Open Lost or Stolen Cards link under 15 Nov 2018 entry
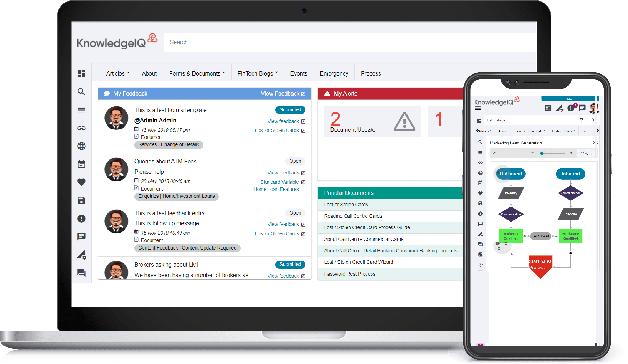The width and height of the screenshot is (628, 364). [280, 234]
